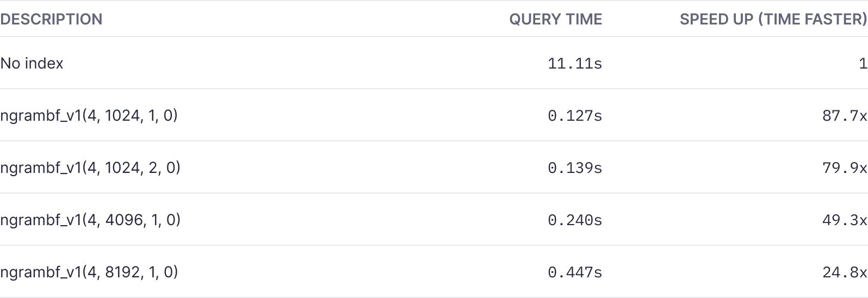
Task: Click the 24.8x speed up value
Action: 844,272
